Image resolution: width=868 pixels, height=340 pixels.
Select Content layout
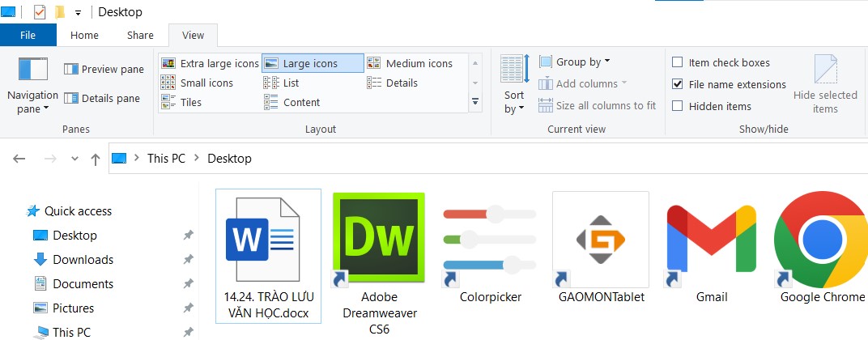292,102
